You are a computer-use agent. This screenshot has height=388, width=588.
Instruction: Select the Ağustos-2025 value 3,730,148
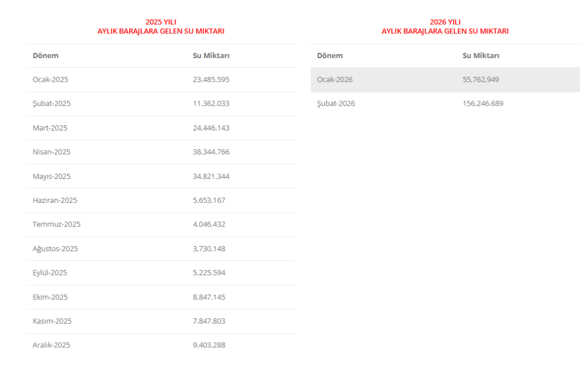pyautogui.click(x=209, y=249)
